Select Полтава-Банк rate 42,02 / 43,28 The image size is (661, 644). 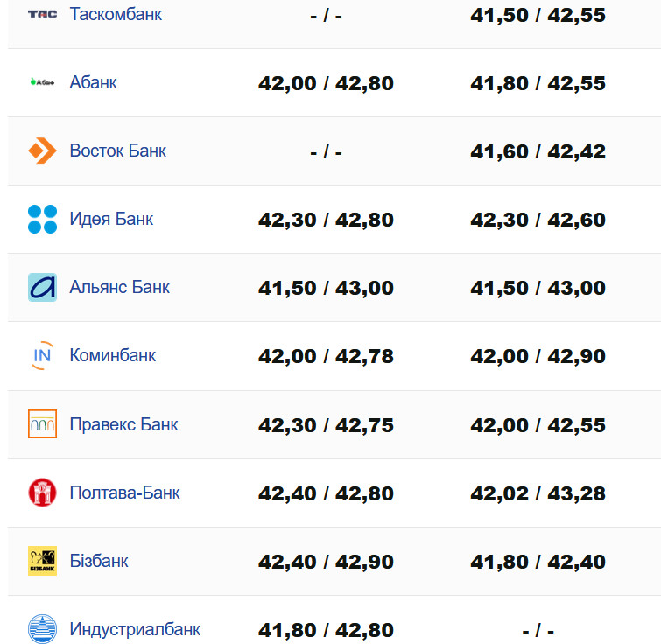click(538, 493)
